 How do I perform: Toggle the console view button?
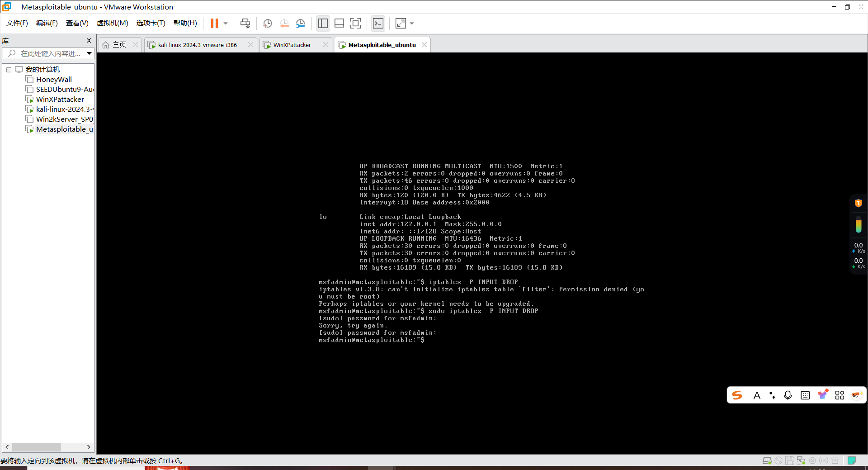point(378,24)
